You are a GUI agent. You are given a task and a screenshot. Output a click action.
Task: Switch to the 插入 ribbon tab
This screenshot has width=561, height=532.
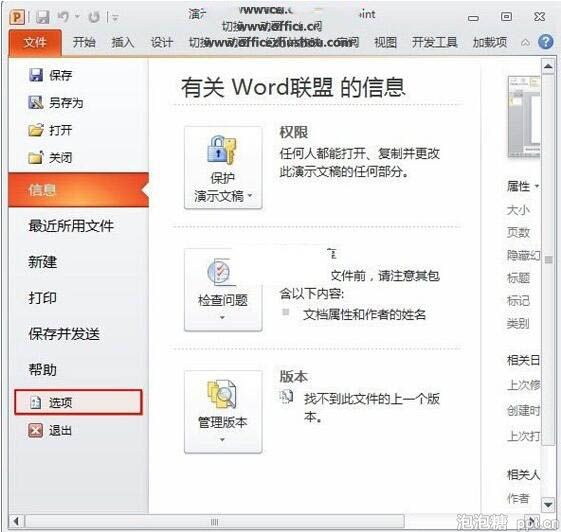[x=123, y=43]
